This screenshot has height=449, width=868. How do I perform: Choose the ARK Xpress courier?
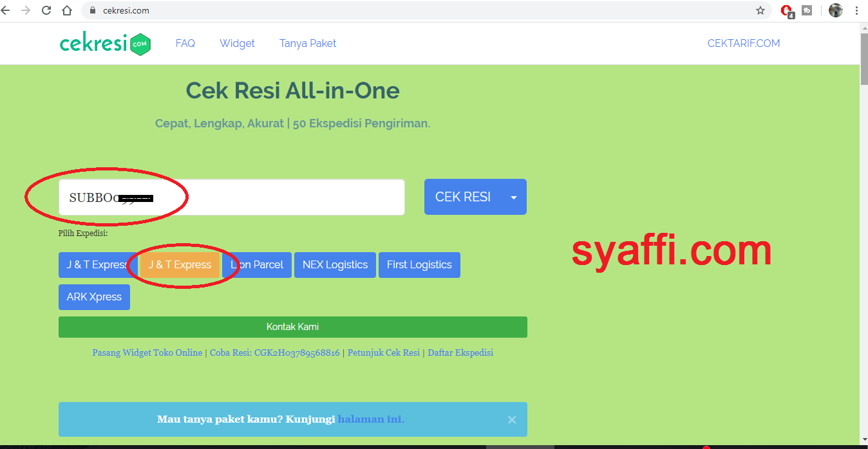pyautogui.click(x=94, y=297)
